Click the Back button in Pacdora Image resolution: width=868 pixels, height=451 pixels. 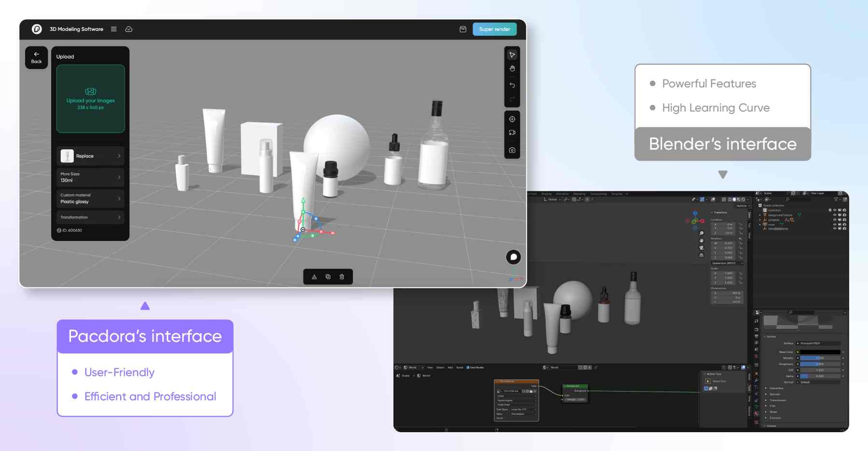(x=37, y=57)
